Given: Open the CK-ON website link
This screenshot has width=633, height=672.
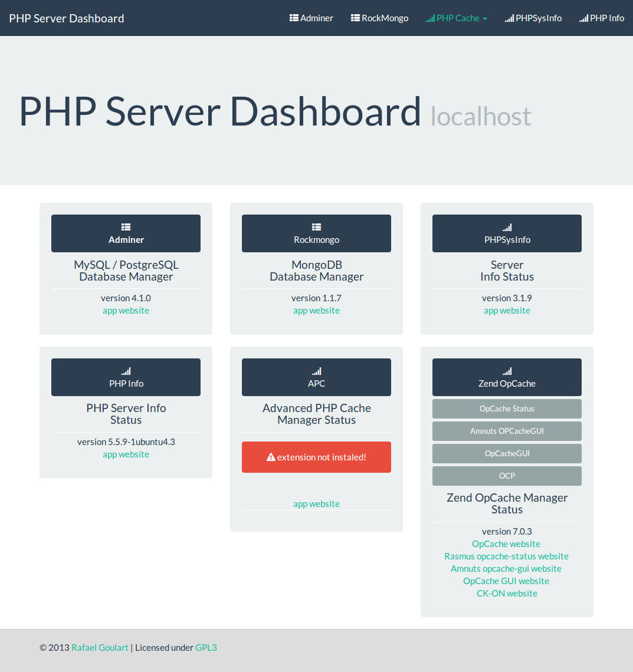Looking at the screenshot, I should 507,594.
